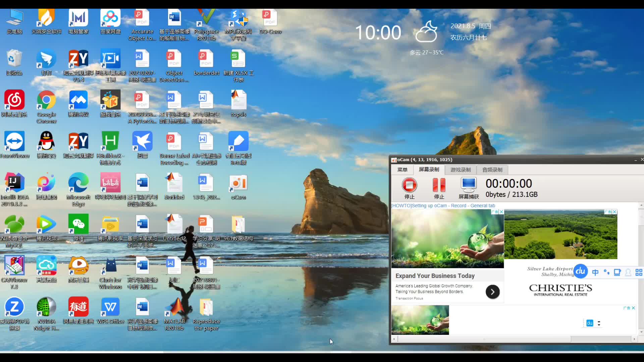Select the MATLAB R2018b shortcut
Image resolution: width=644 pixels, height=362 pixels.
(174, 314)
